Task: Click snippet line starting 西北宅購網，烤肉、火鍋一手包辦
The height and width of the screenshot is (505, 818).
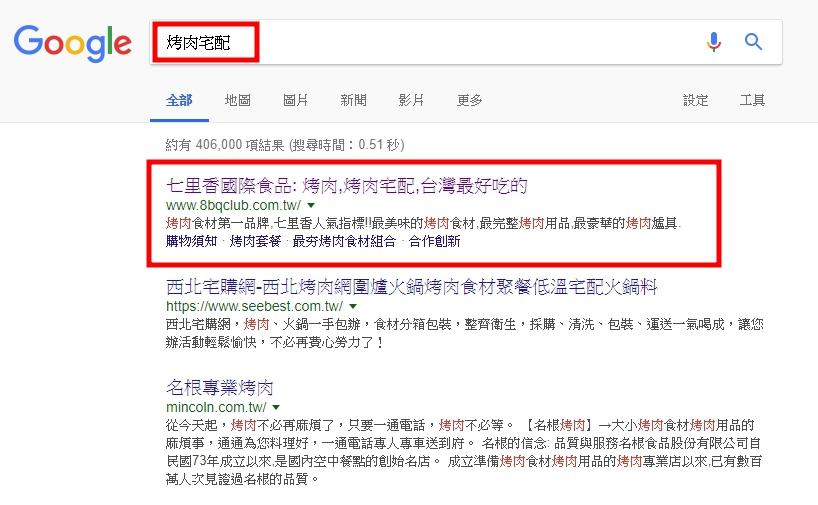Action: coord(465,324)
